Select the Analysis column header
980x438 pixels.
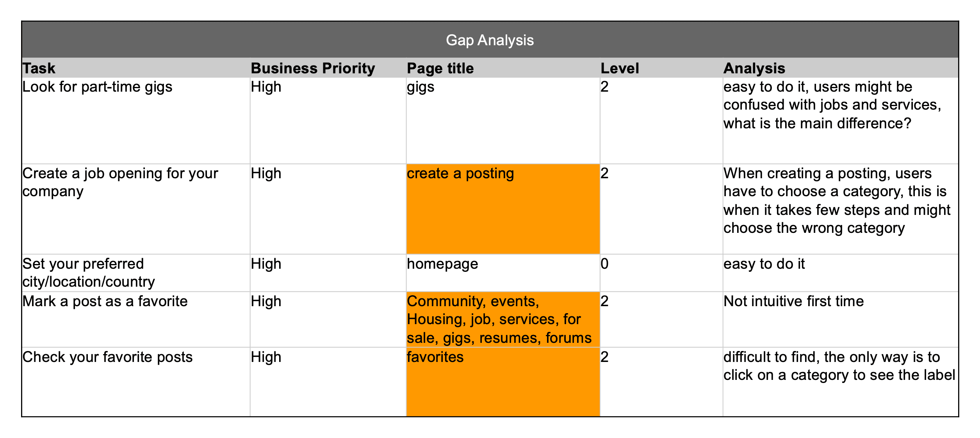[x=754, y=68]
